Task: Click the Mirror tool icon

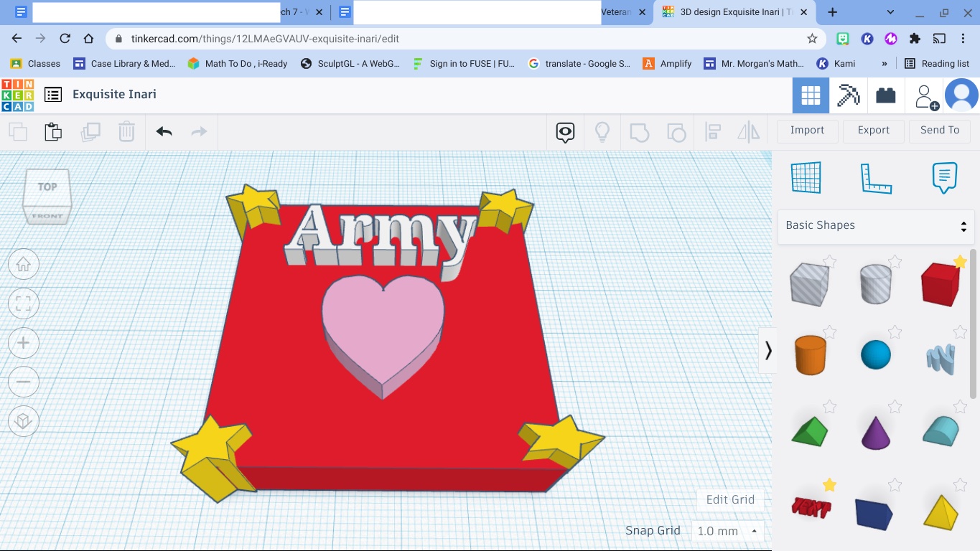Action: pos(749,132)
